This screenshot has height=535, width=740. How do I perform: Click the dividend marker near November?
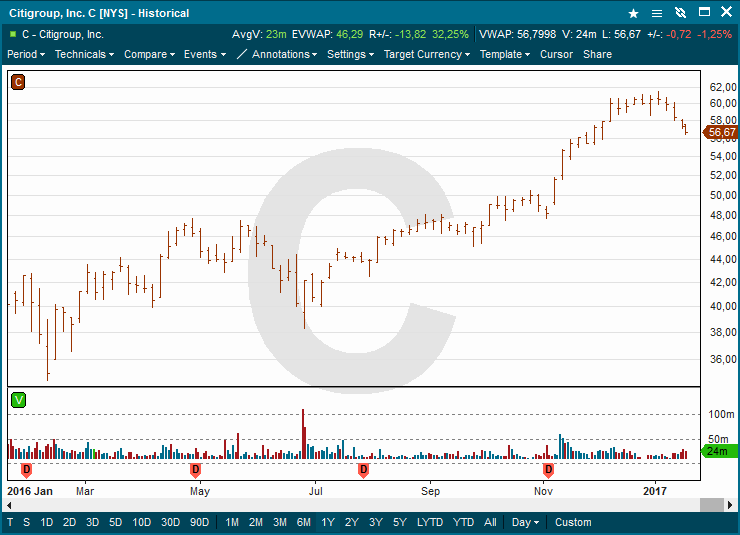(548, 470)
